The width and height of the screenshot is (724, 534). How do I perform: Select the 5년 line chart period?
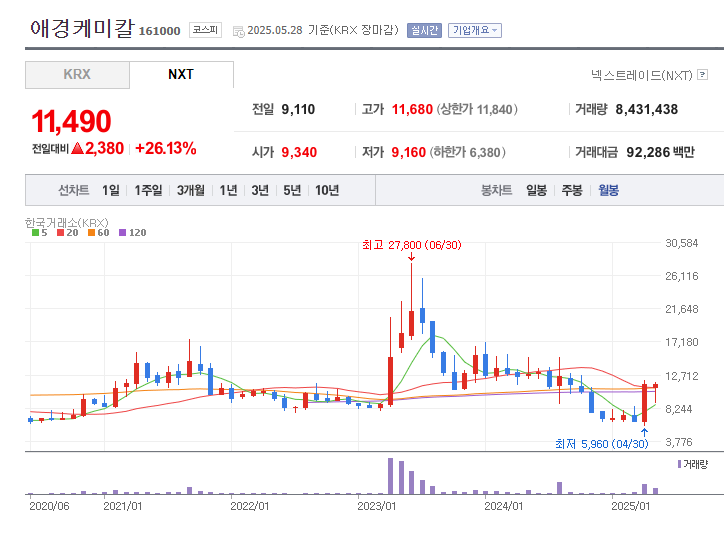[292, 190]
